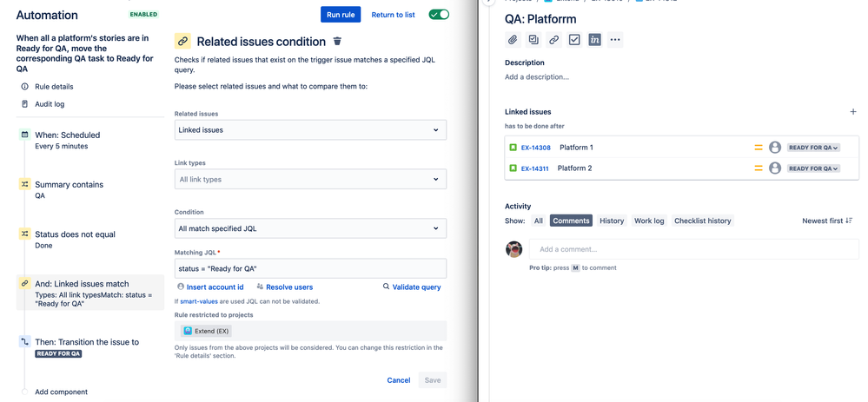Show History activity tab
This screenshot has width=868, height=402.
pyautogui.click(x=612, y=221)
